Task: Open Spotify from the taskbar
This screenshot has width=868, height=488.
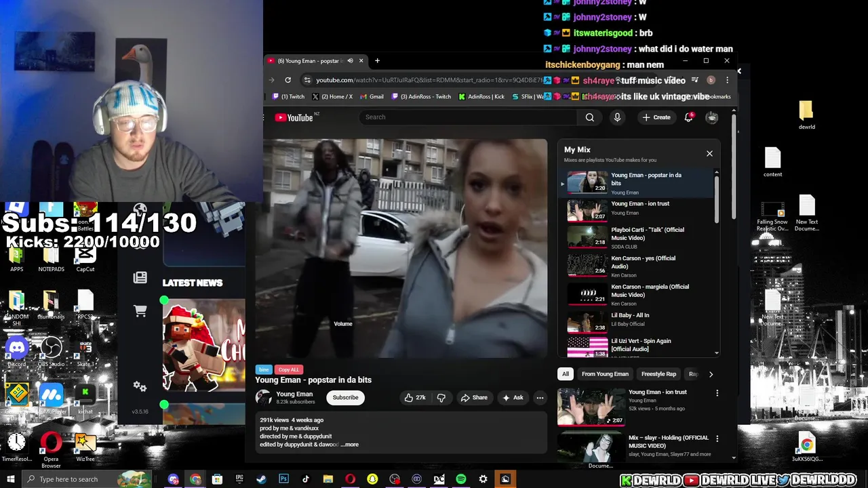Action: pyautogui.click(x=461, y=479)
